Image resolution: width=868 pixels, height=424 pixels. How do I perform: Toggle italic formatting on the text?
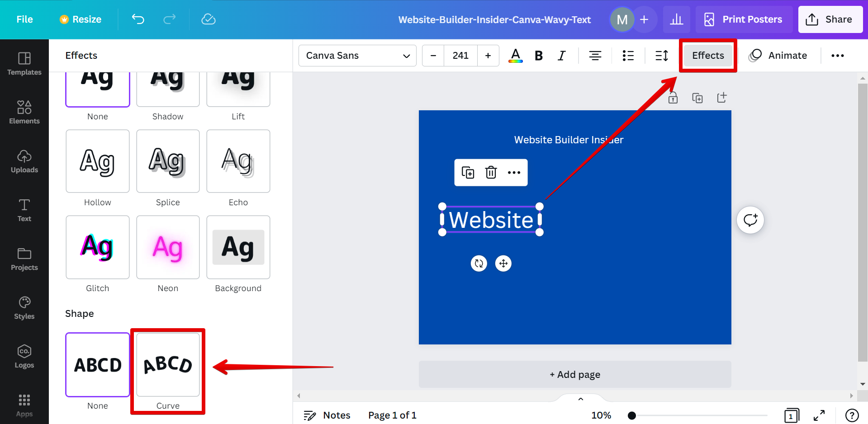561,55
